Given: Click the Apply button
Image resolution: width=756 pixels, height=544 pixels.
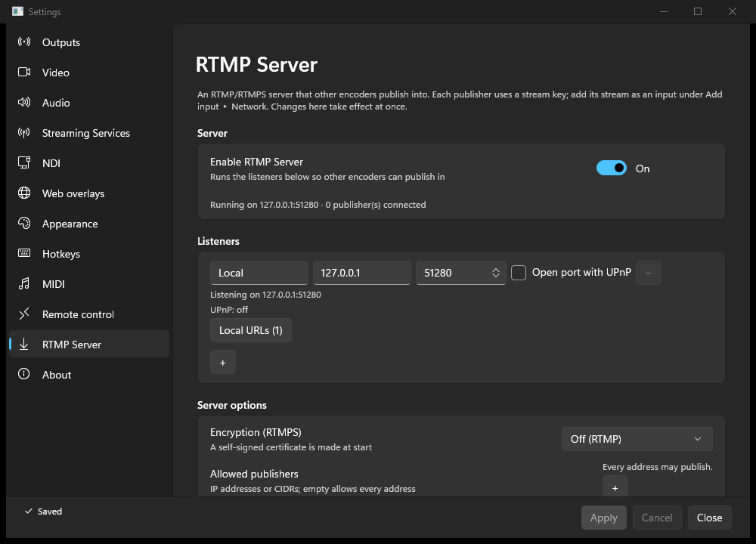Looking at the screenshot, I should coord(603,518).
